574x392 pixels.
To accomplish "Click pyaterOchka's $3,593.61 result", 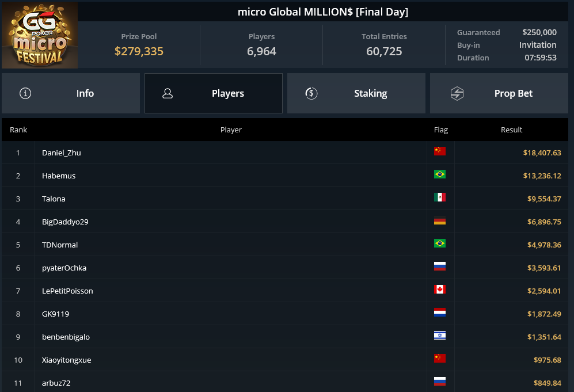I will point(544,268).
